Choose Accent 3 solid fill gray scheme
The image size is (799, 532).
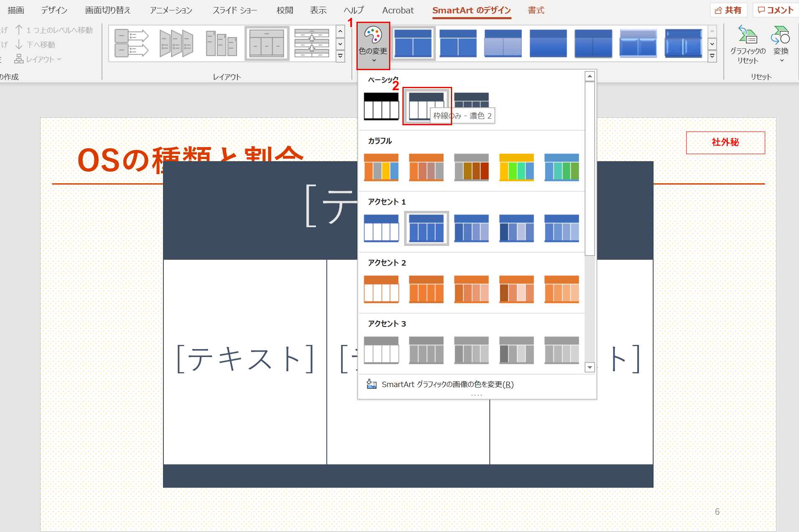click(426, 350)
